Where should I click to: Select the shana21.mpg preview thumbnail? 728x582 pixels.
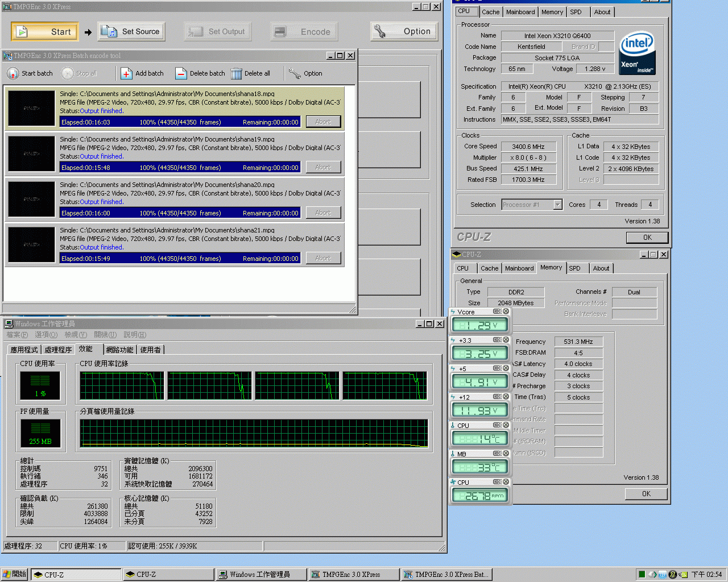31,244
